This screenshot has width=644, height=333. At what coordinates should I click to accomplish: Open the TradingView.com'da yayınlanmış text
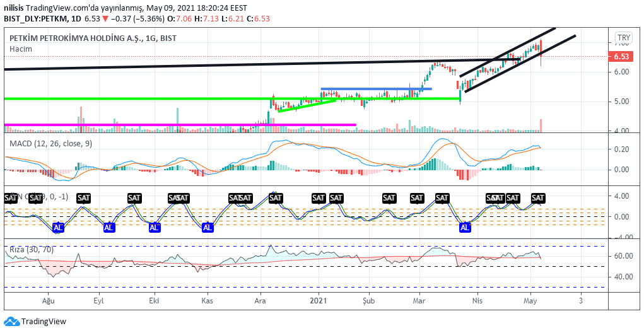pyautogui.click(x=83, y=8)
